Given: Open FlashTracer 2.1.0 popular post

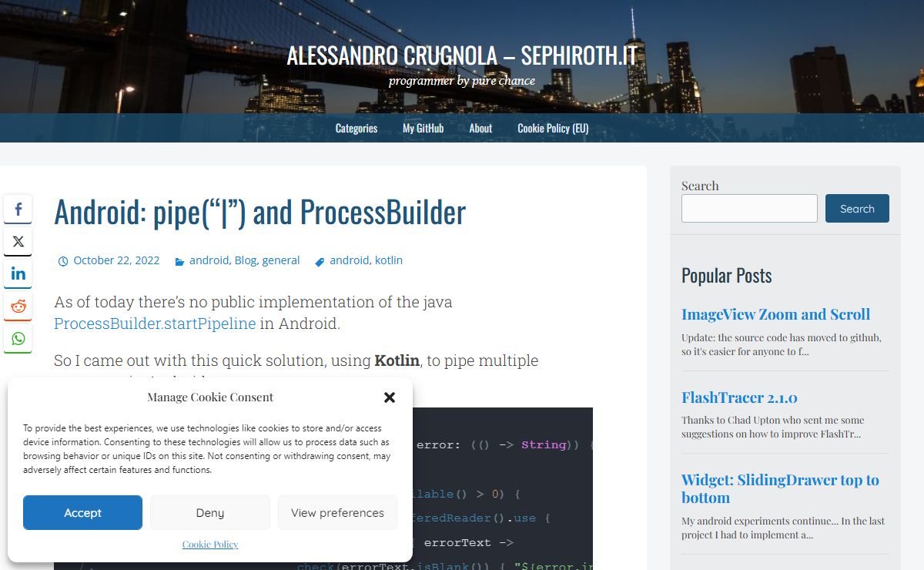Looking at the screenshot, I should click(739, 397).
